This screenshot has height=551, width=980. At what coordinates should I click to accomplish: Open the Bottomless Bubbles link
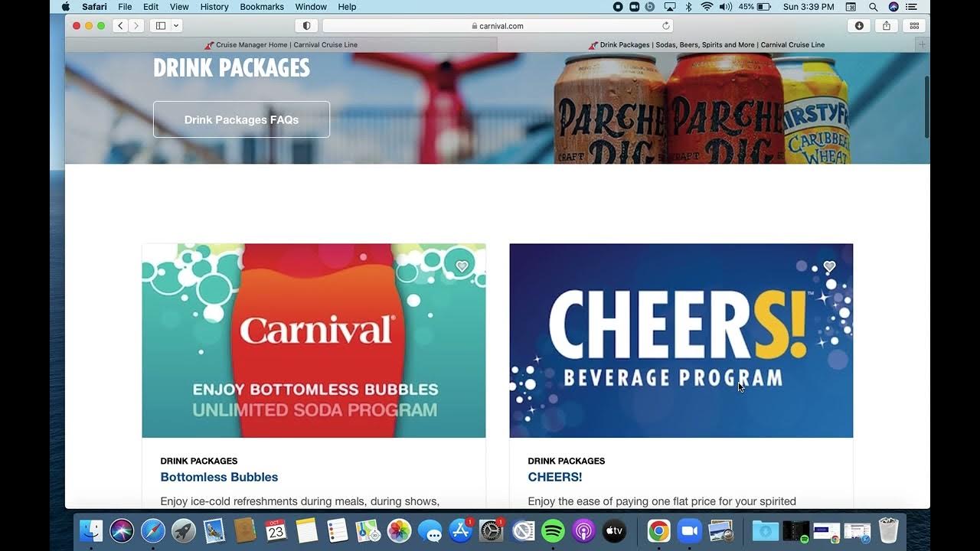[x=219, y=477]
